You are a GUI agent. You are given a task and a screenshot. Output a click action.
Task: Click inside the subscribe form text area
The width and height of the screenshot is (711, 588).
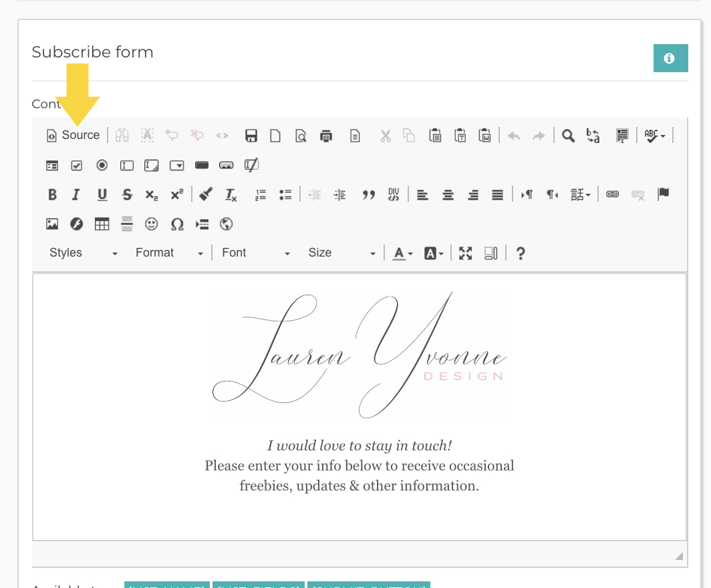click(x=359, y=407)
